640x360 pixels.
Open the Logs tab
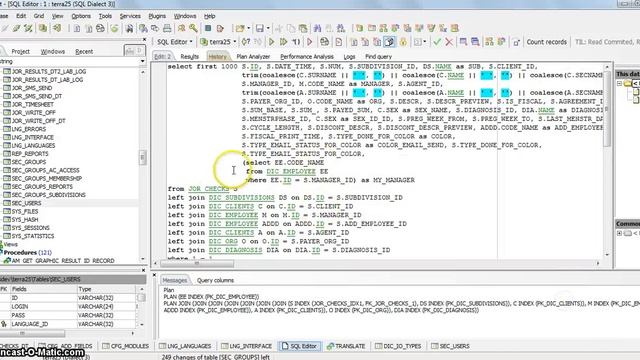(349, 57)
